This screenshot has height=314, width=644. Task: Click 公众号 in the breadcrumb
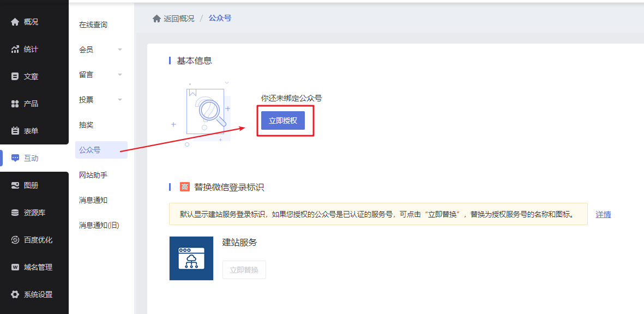tap(220, 19)
